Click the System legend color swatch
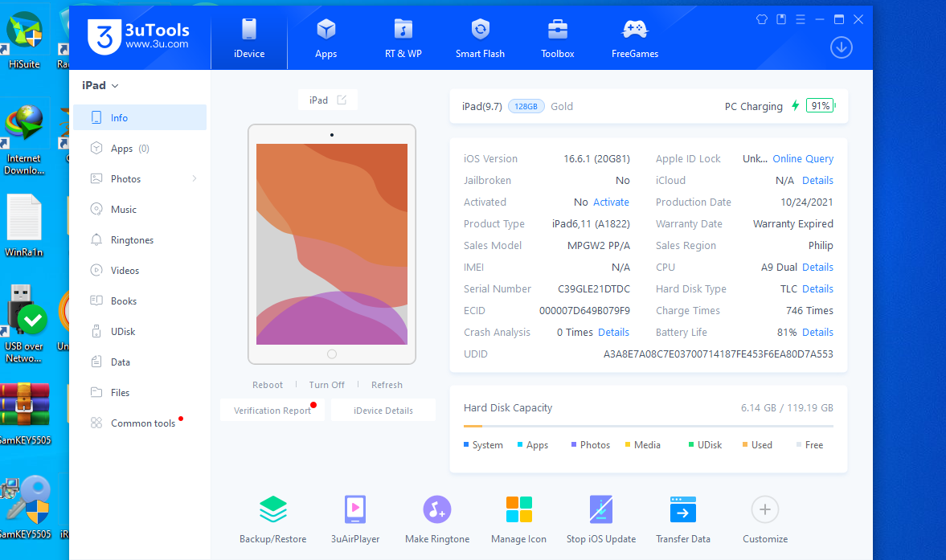This screenshot has height=560, width=946. click(x=465, y=444)
